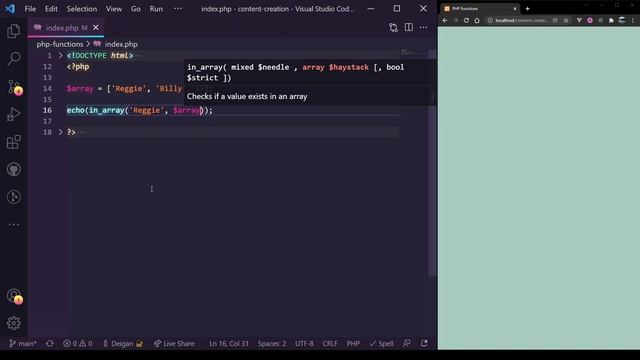Go forward in the browser window
The image size is (640, 360).
coord(456,20)
